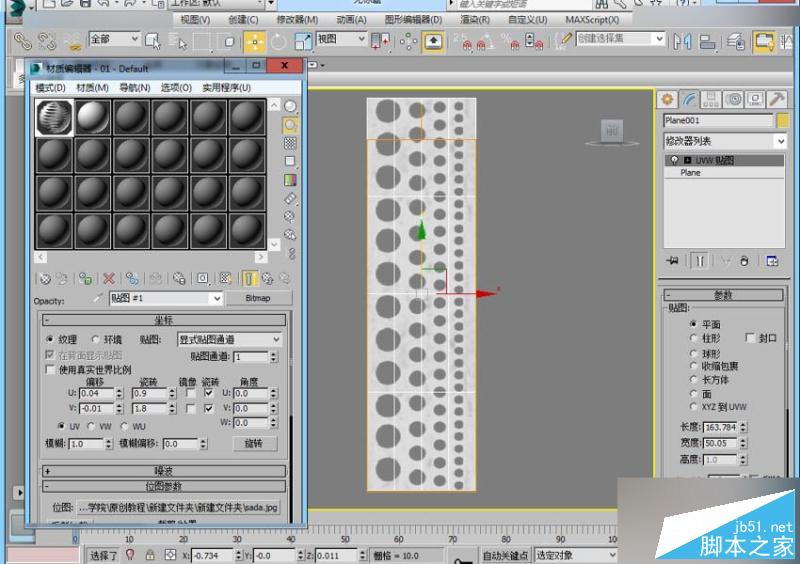Viewport: 800px width, 564px height.
Task: Open the 渲染(R) main menu
Action: point(475,19)
